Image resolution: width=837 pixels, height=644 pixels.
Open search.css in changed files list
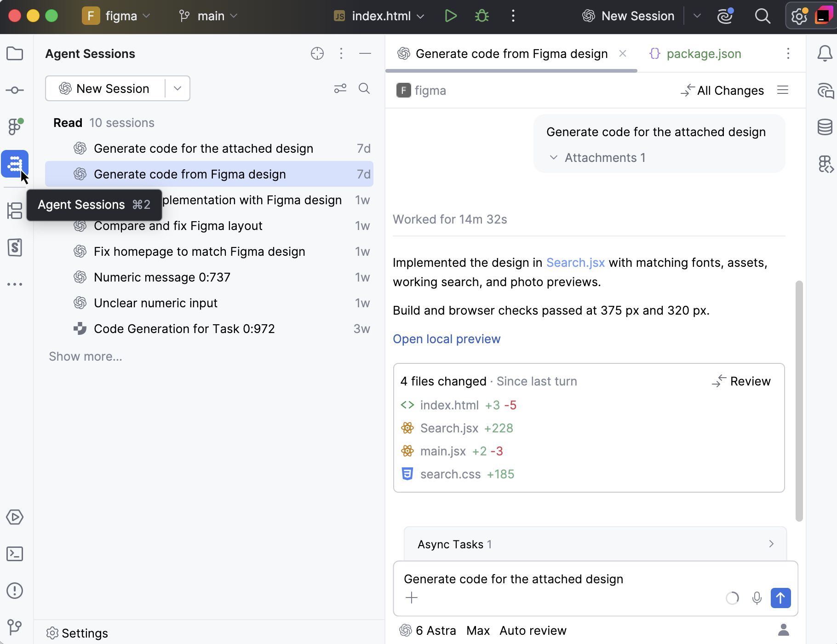pyautogui.click(x=450, y=474)
